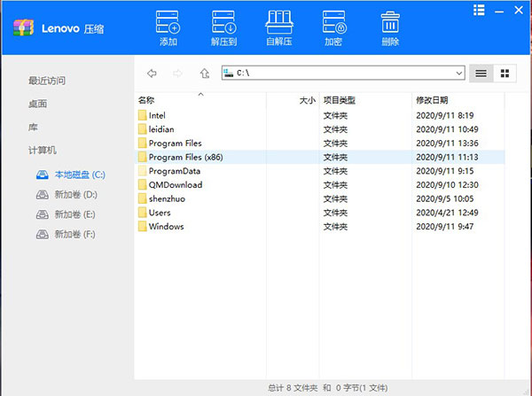Screen dimensions: 532x396
Task: Sort files by 名称 column header
Action: 147,100
